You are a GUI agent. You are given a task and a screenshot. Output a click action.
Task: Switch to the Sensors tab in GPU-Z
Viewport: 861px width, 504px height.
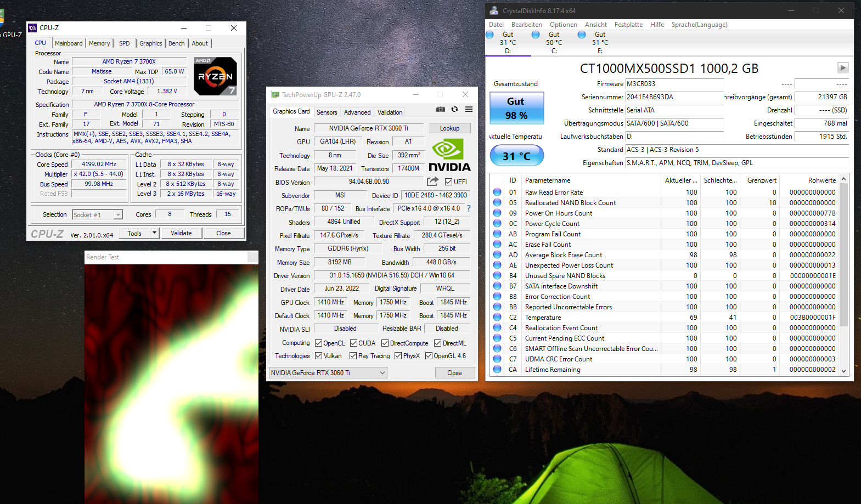pyautogui.click(x=327, y=112)
